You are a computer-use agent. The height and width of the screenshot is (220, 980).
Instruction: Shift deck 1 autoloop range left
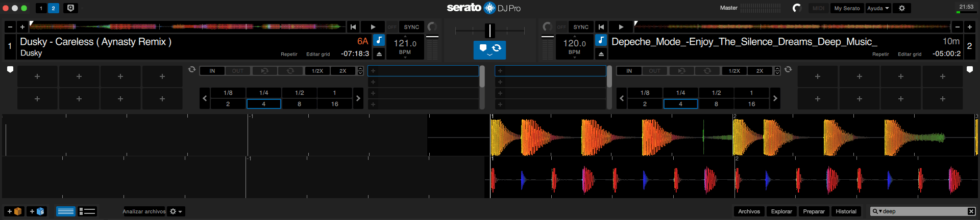(x=205, y=98)
